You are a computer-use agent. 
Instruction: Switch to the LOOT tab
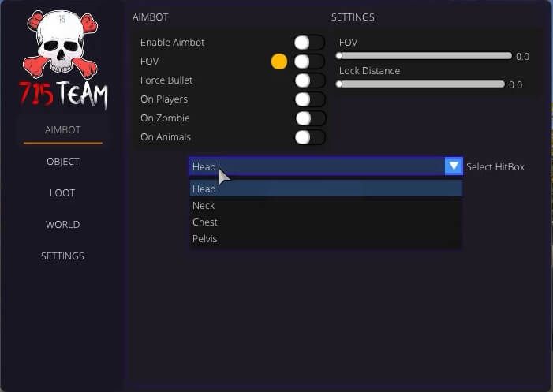62,193
